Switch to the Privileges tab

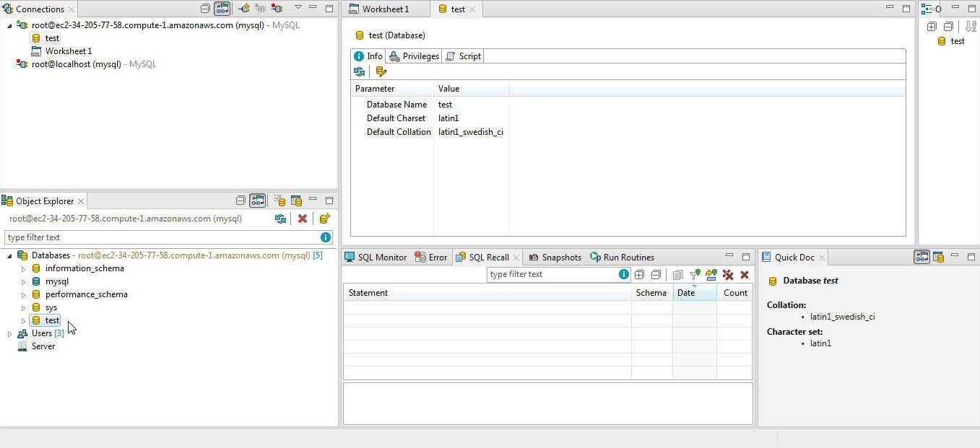414,56
